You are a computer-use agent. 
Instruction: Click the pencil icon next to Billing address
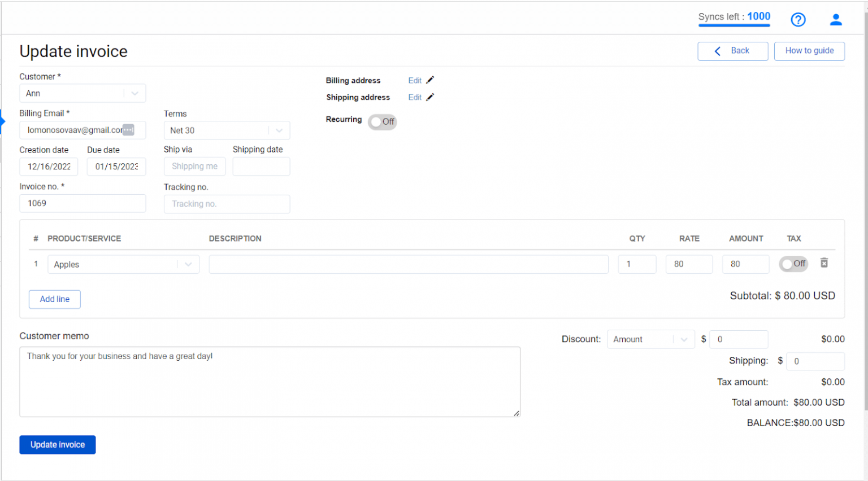point(429,80)
